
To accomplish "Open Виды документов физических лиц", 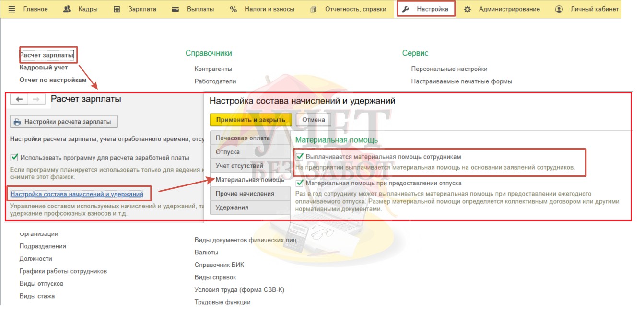I will tap(246, 240).
